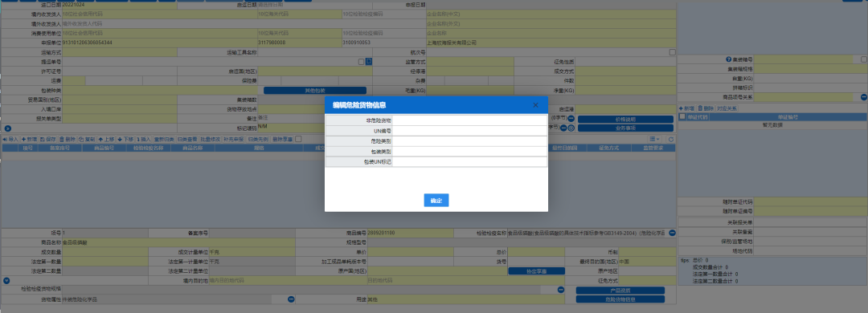The height and width of the screenshot is (313, 868).
Task: Confirm with the 确定 button
Action: tap(436, 200)
